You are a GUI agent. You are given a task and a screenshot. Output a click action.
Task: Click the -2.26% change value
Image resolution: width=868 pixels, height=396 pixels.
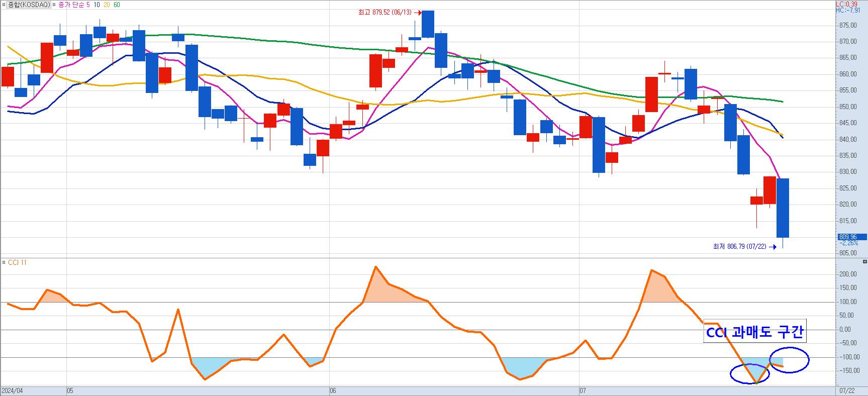click(x=848, y=243)
